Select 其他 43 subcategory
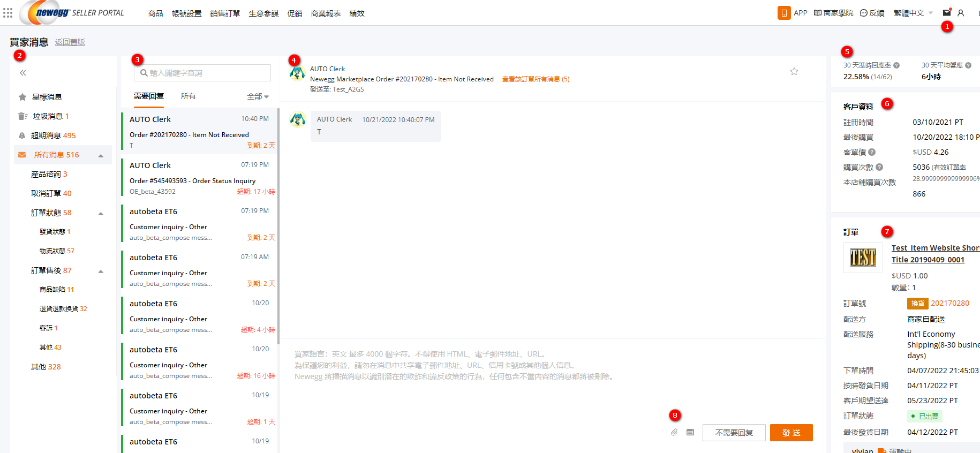 [x=50, y=348]
